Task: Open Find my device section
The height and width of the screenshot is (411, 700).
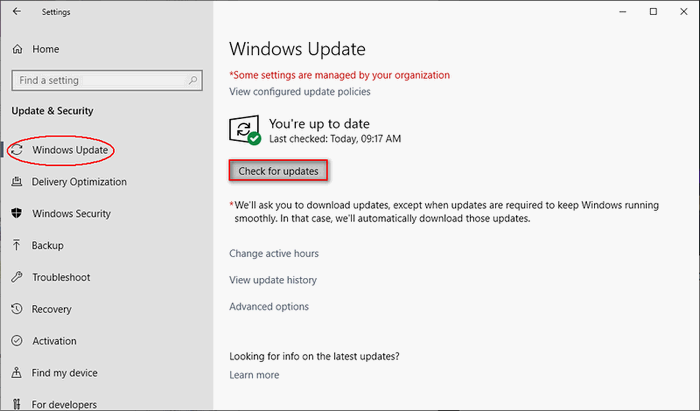Action: click(x=64, y=373)
